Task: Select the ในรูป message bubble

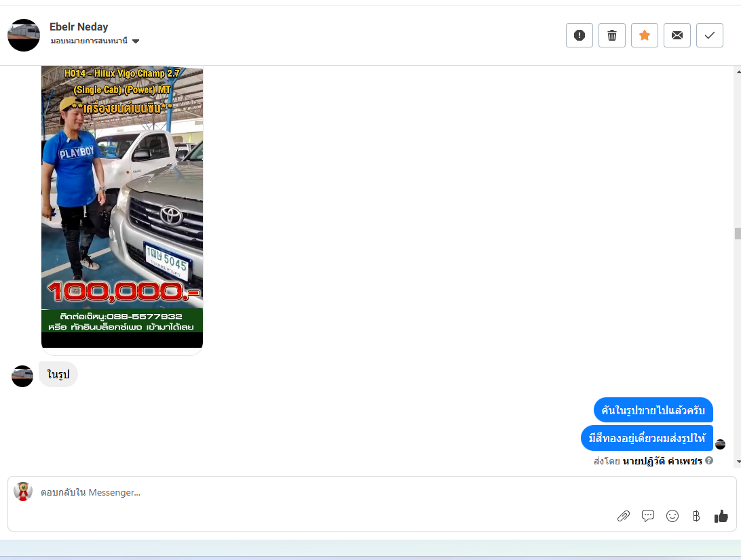Action: (x=58, y=374)
